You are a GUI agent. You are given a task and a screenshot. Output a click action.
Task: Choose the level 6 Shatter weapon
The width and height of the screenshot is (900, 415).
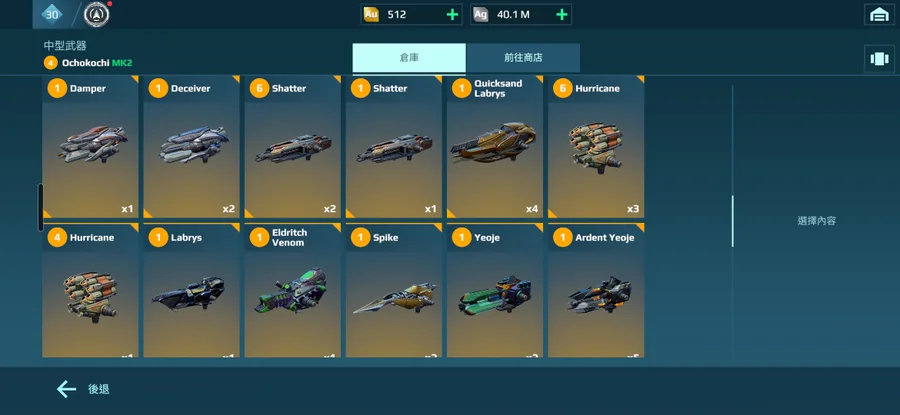(x=292, y=146)
